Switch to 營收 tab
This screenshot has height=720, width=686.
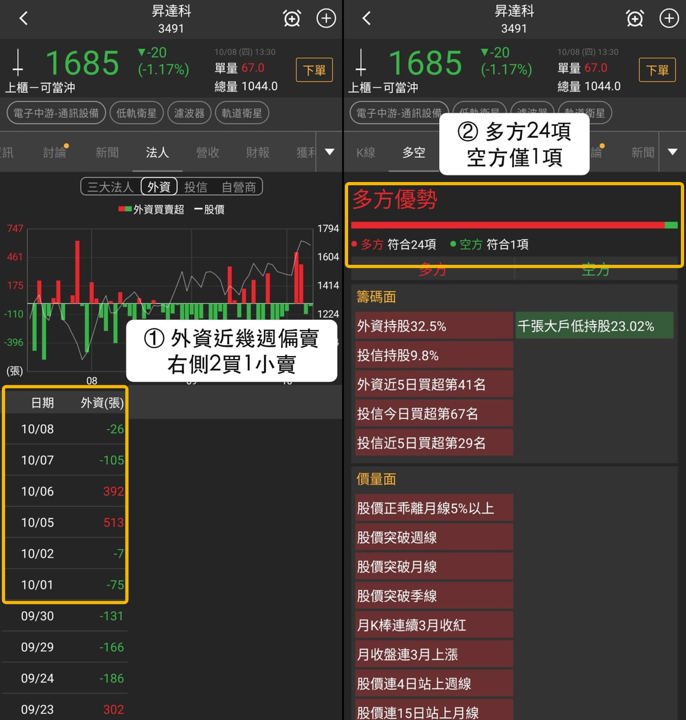pos(208,152)
